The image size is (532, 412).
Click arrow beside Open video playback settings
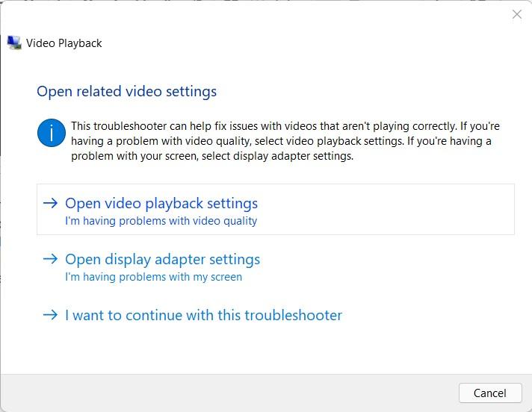(x=51, y=203)
